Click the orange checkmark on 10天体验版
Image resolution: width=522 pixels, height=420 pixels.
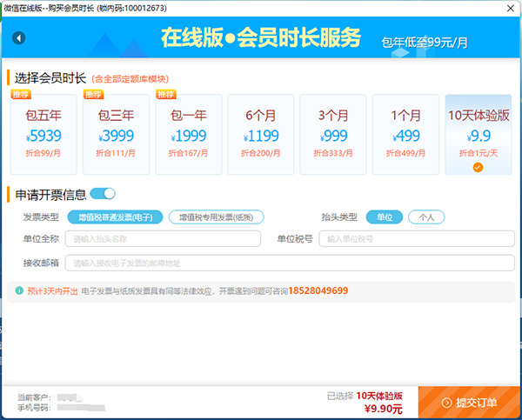tap(478, 167)
